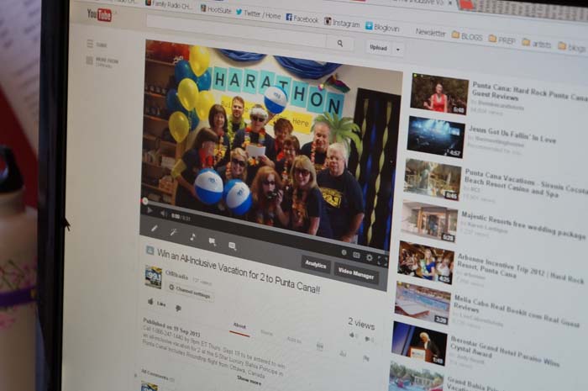Viewport: 588px width, 391px height.
Task: Open the Video Manager button
Action: [x=356, y=272]
